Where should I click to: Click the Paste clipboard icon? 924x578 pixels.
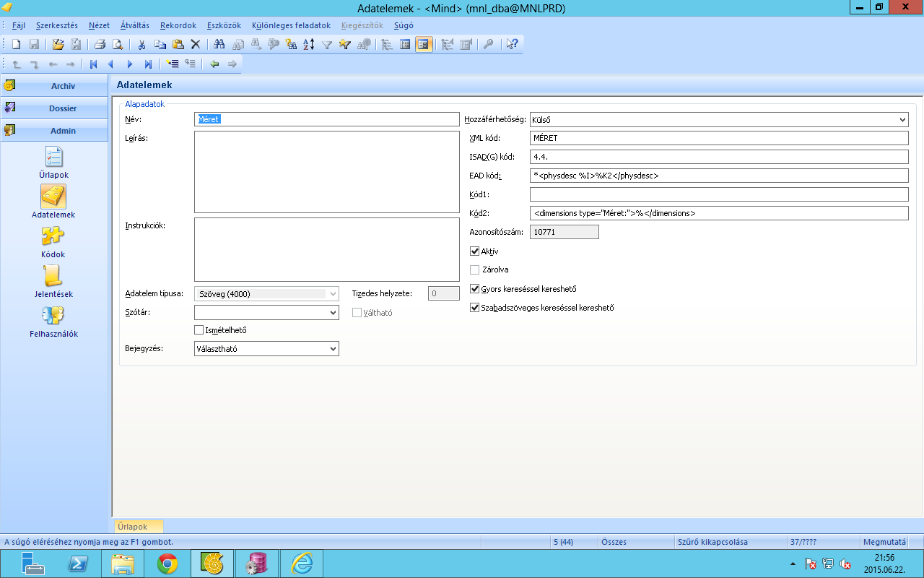point(178,44)
